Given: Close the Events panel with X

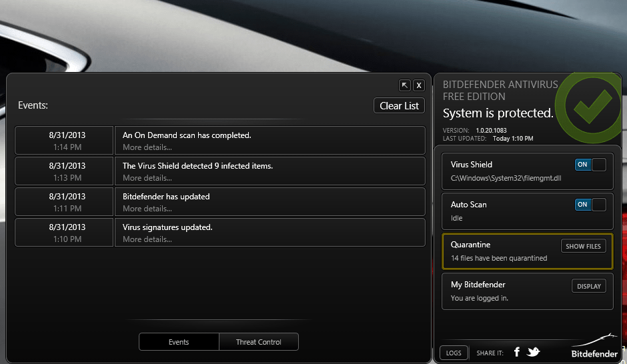Looking at the screenshot, I should 419,85.
